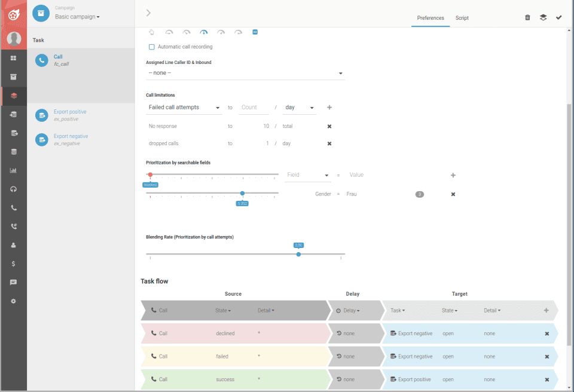This screenshot has height=392, width=574.
Task: Select the Preferences tab
Action: point(430,18)
